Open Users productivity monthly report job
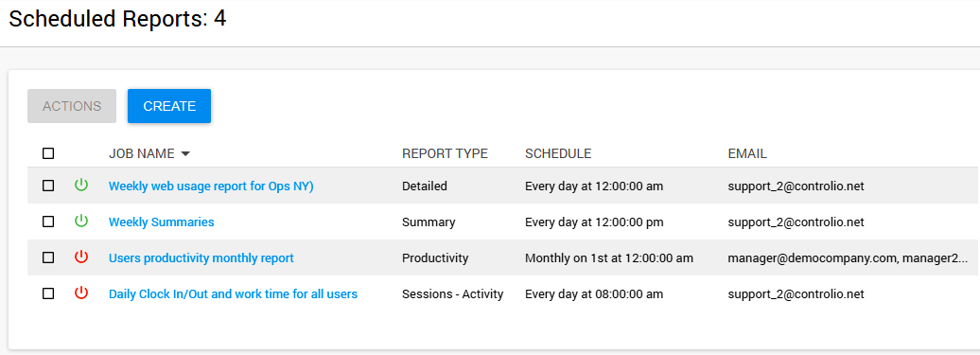 tap(201, 258)
